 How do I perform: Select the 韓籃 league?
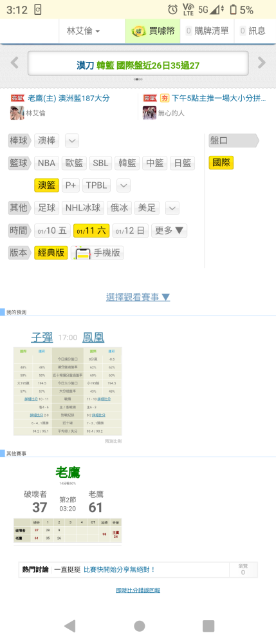[127, 163]
